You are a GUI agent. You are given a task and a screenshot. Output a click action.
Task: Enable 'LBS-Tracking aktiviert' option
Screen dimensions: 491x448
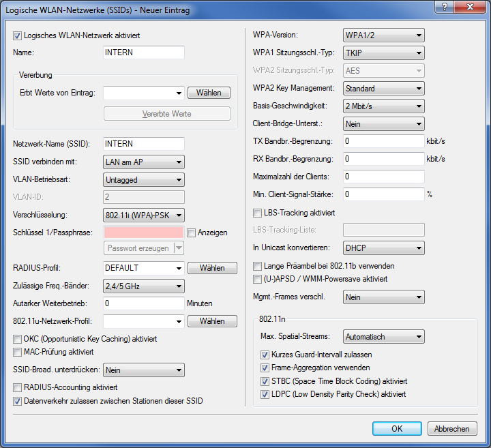coord(258,212)
